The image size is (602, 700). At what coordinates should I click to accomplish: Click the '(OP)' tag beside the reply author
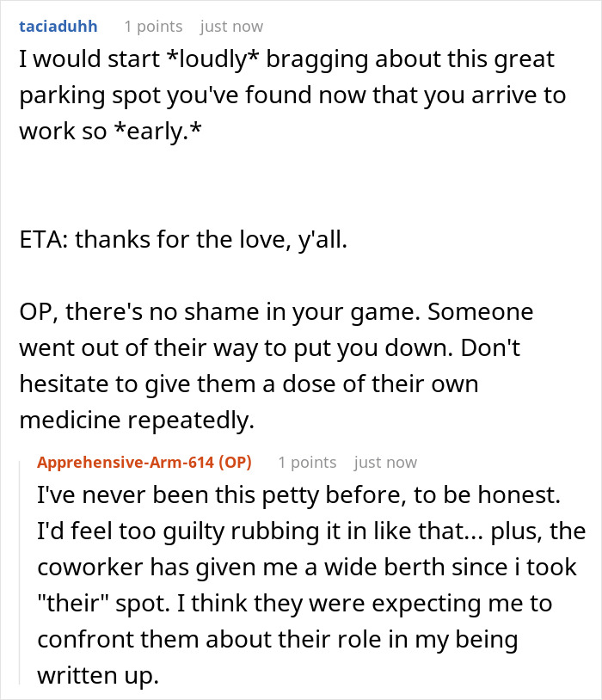236,462
